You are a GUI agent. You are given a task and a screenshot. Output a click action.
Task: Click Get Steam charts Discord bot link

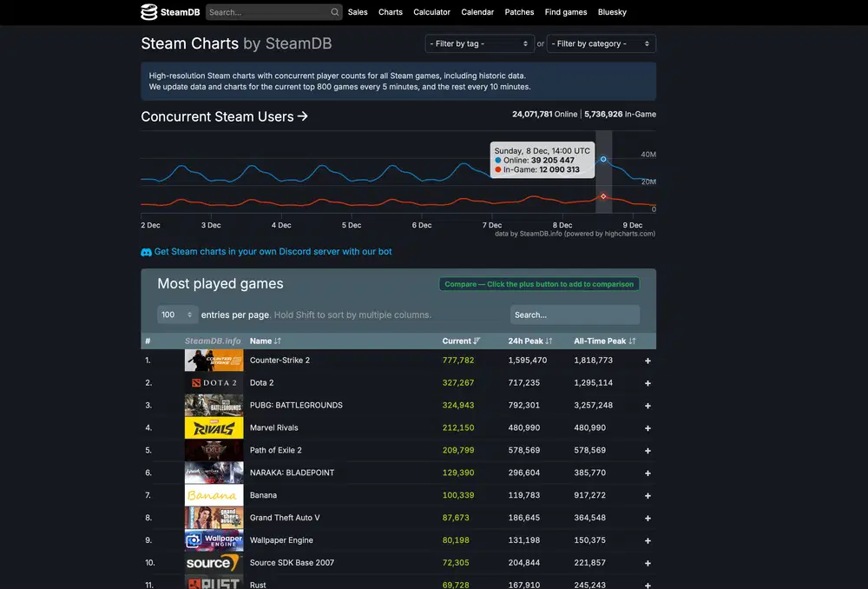273,252
